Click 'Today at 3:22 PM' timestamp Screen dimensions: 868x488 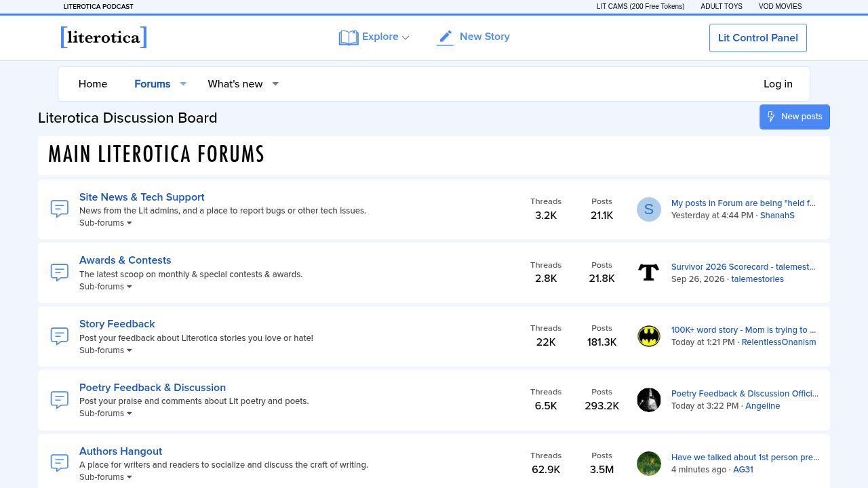[x=705, y=406]
